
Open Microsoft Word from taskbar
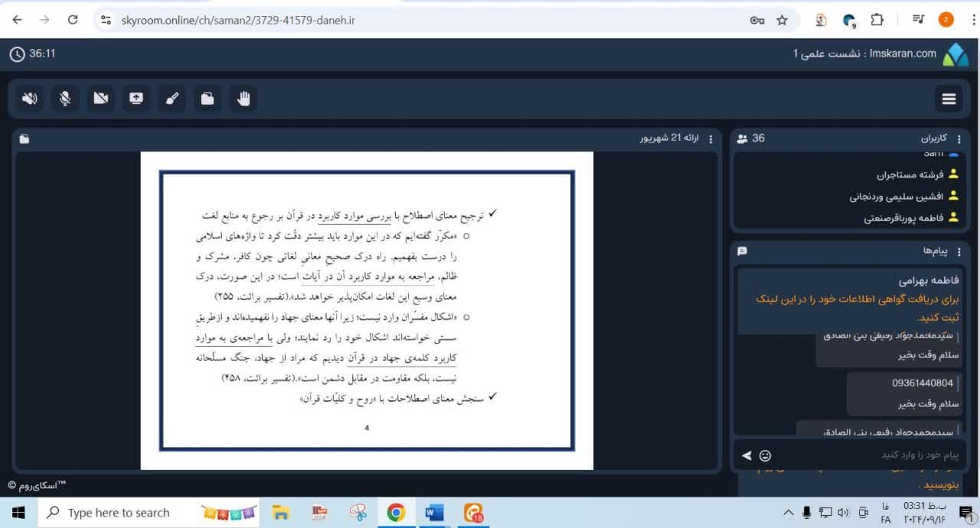pos(434,513)
